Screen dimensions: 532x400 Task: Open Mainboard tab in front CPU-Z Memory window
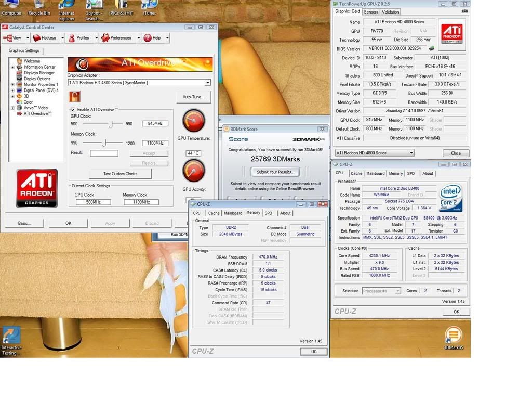233,213
